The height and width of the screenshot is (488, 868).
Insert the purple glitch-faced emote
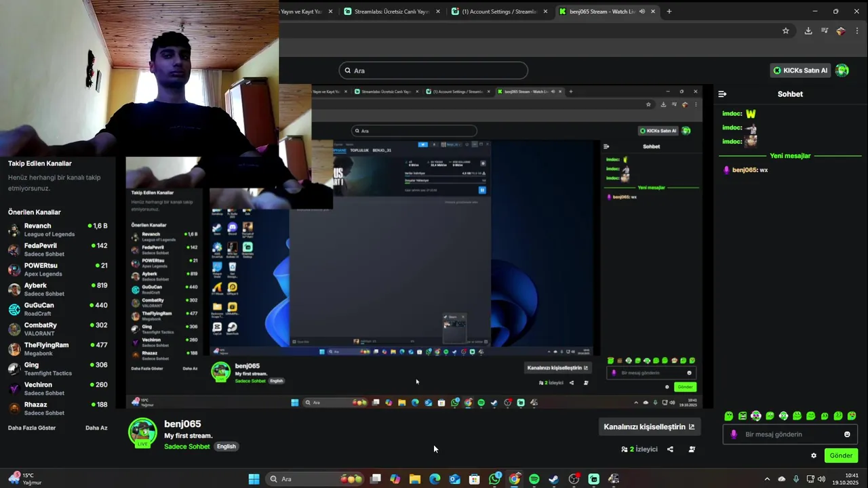[756, 415]
